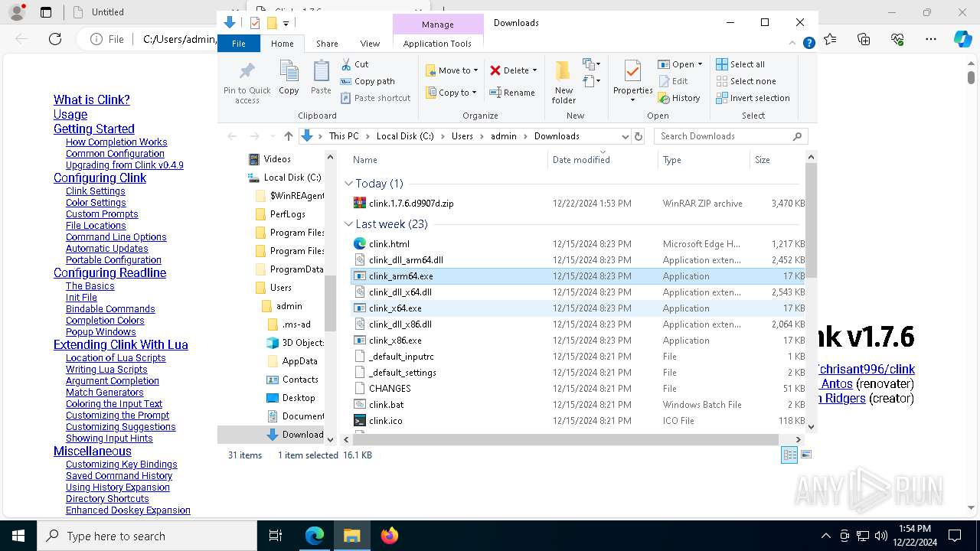Click admin in the address breadcrumb
The width and height of the screenshot is (980, 551).
point(504,136)
